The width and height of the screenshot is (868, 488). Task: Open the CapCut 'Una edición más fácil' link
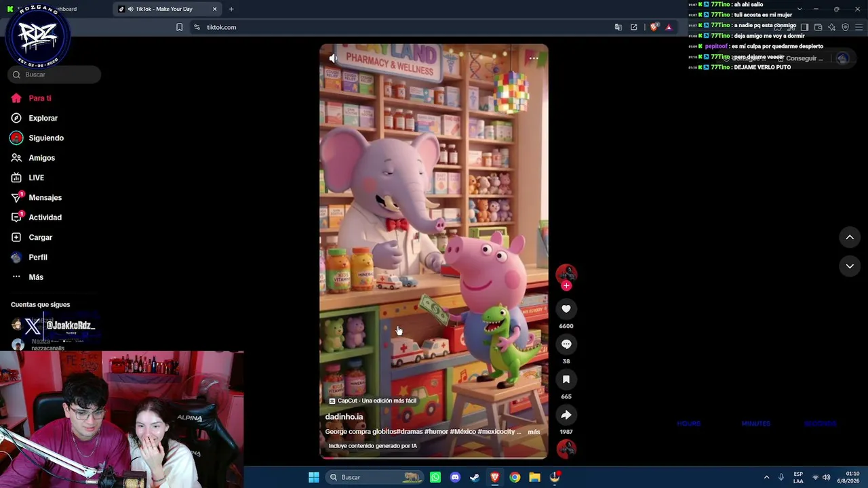pyautogui.click(x=372, y=401)
